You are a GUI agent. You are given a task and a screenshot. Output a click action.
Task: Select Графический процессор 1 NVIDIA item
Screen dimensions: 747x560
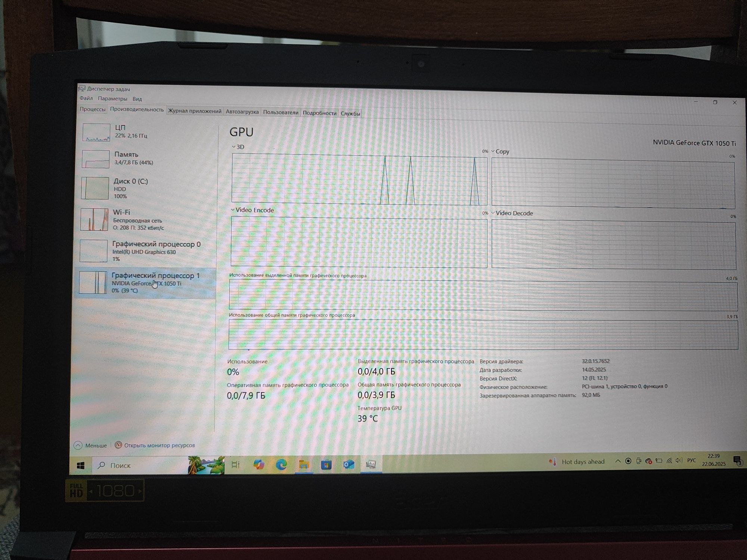[145, 283]
